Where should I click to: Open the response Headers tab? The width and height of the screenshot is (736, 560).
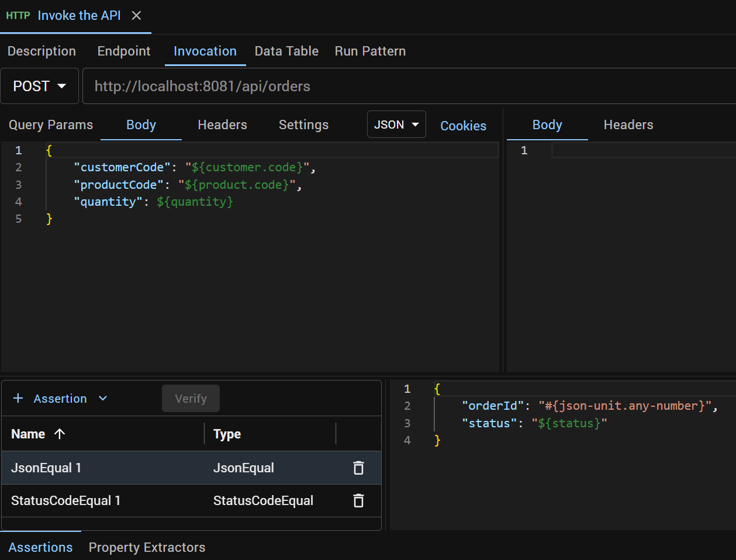click(628, 125)
